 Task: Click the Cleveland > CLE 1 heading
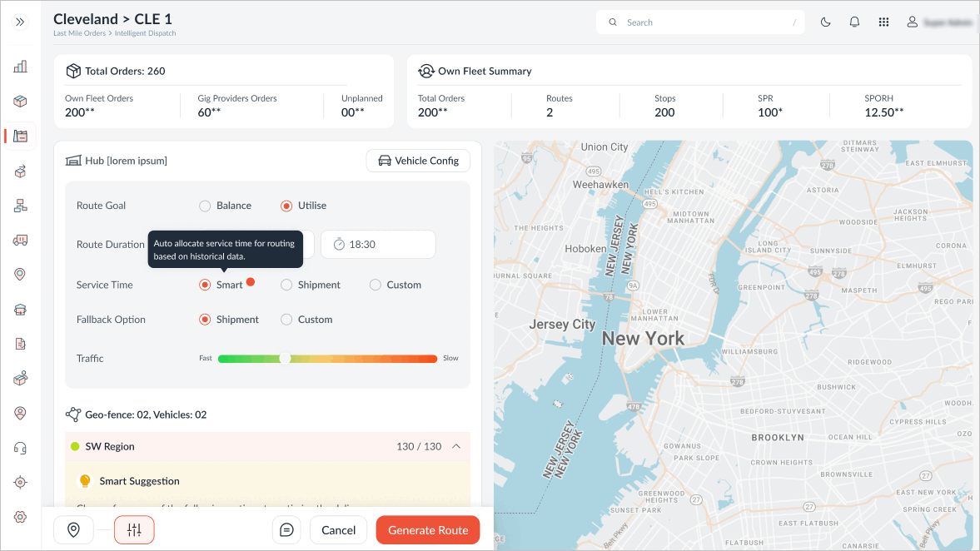(112, 19)
